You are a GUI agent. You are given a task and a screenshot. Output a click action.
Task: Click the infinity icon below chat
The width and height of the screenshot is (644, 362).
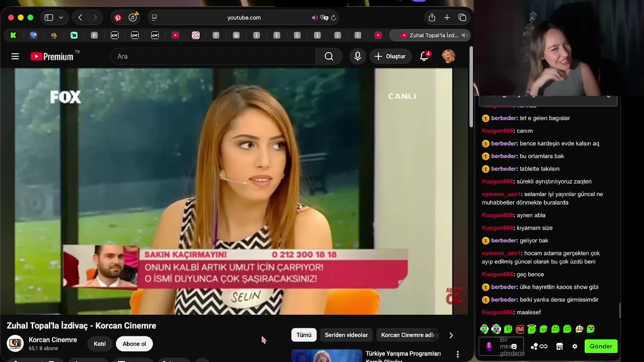click(x=543, y=346)
